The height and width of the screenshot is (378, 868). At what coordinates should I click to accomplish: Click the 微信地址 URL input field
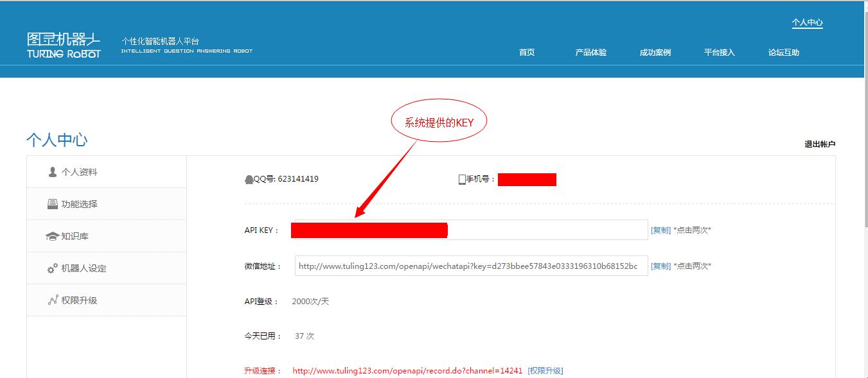tap(471, 266)
